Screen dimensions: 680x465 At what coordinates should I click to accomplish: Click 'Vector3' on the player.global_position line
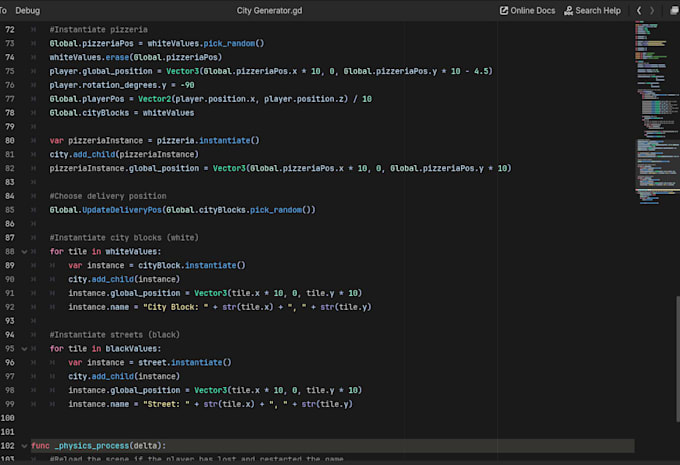pos(182,71)
